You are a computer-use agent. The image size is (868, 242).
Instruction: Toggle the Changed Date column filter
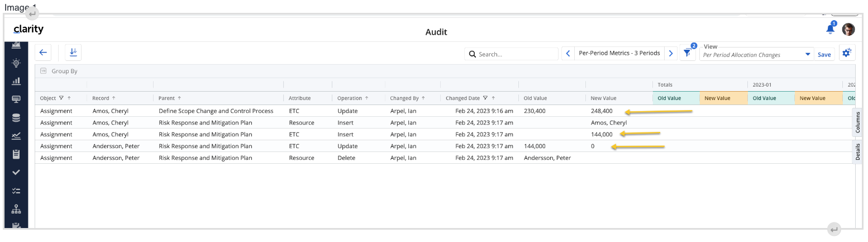point(485,98)
